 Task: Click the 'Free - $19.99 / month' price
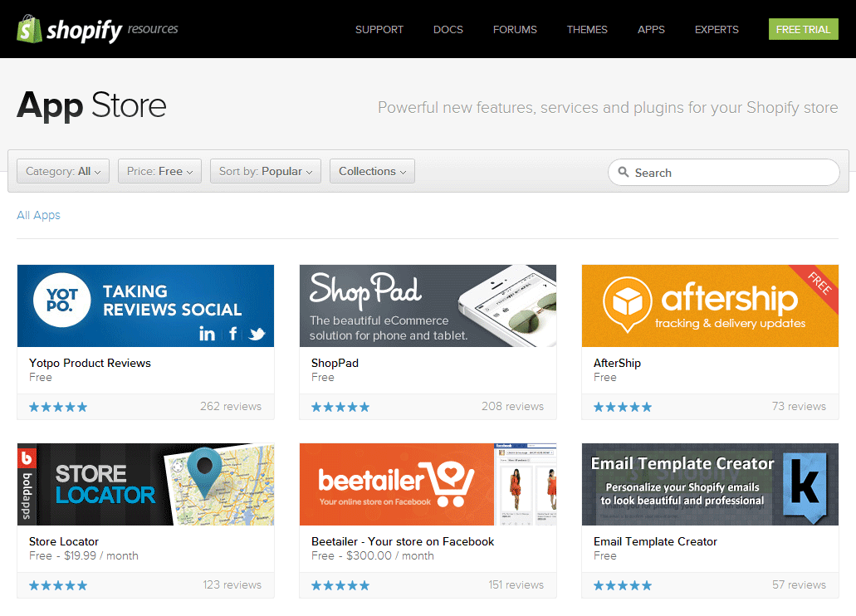coord(84,556)
